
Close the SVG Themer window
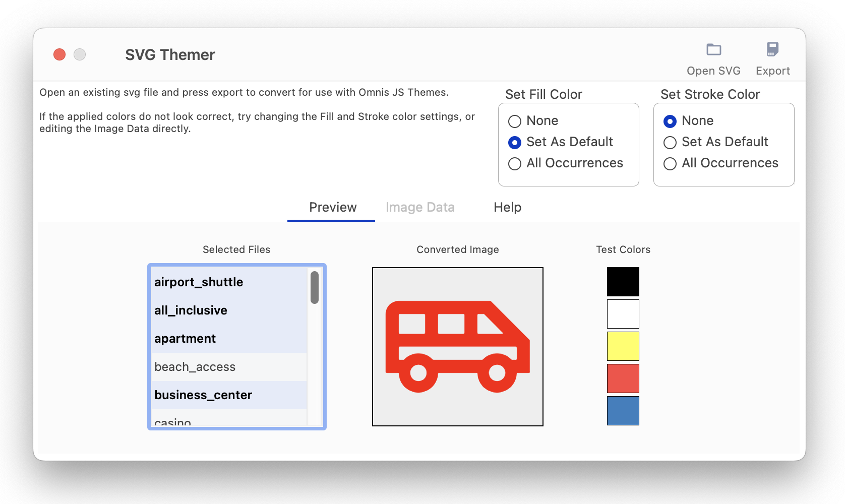(59, 54)
